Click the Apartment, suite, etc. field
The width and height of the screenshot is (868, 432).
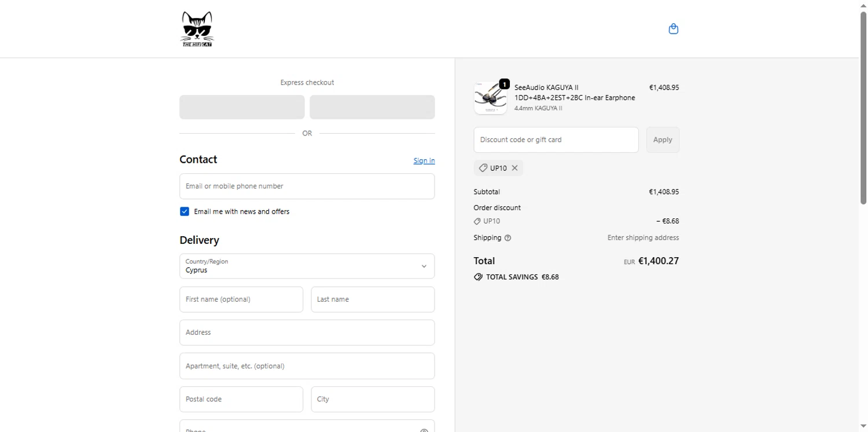[307, 366]
